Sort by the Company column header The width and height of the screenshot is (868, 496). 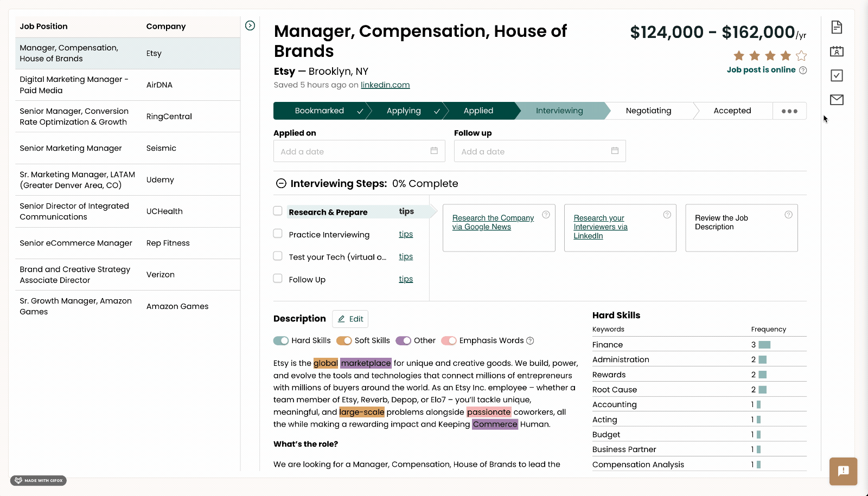(166, 27)
